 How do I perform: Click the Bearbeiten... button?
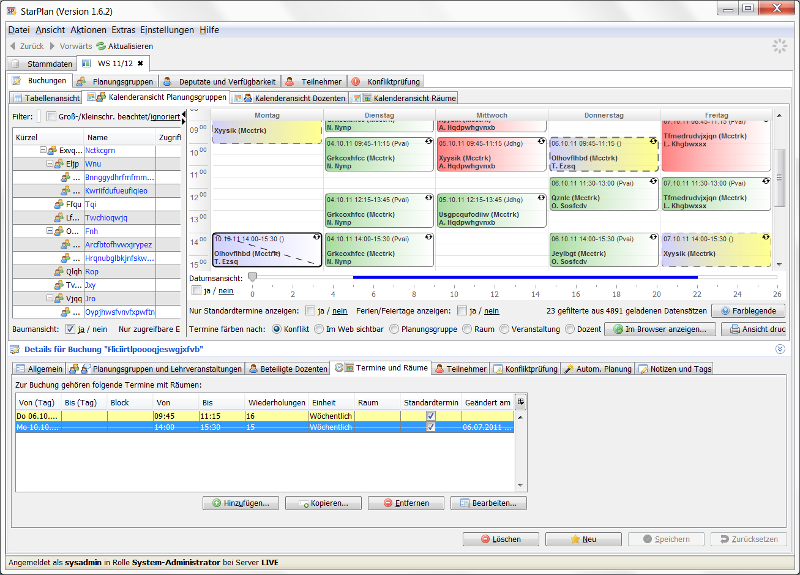point(489,503)
